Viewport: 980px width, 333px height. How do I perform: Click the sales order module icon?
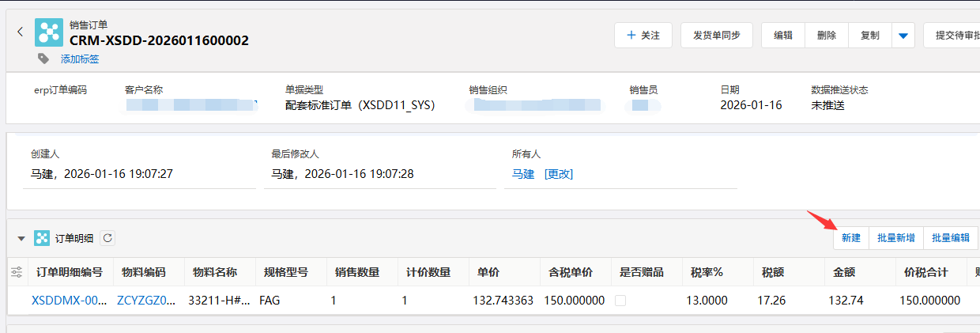point(48,32)
